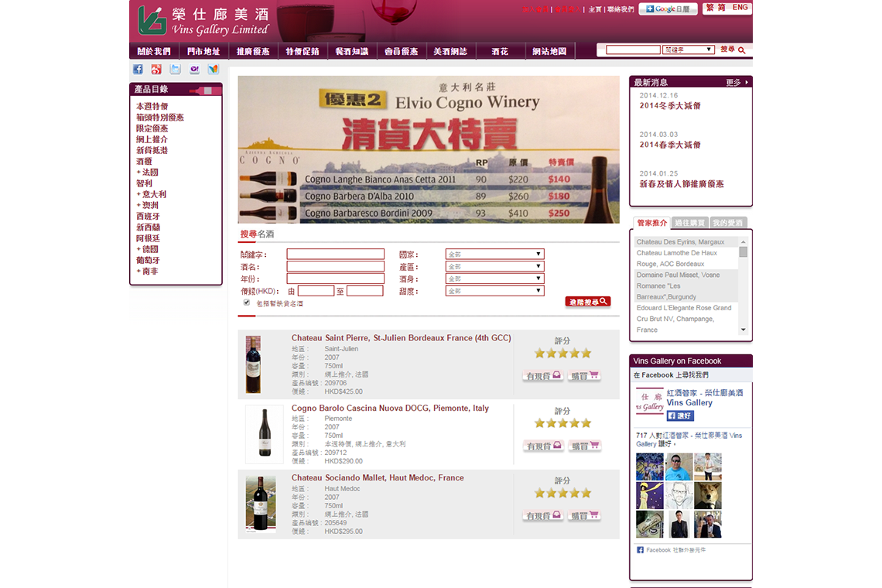Image resolution: width=882 pixels, height=588 pixels.
Task: Open the 國家 country dropdown
Action: click(x=494, y=255)
